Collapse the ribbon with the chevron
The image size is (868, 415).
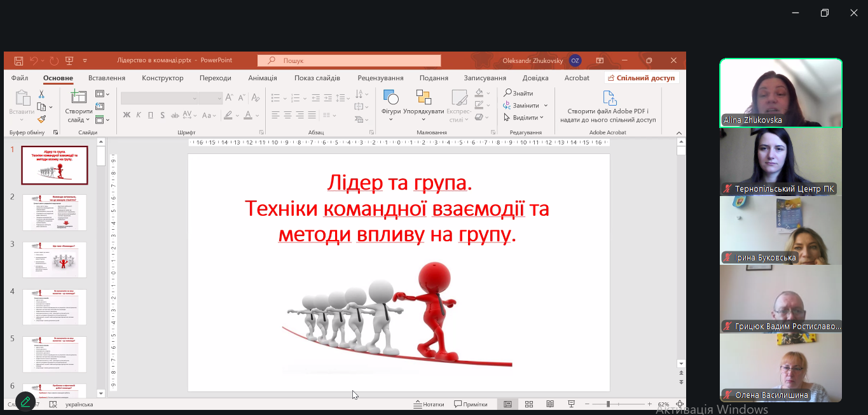click(680, 132)
